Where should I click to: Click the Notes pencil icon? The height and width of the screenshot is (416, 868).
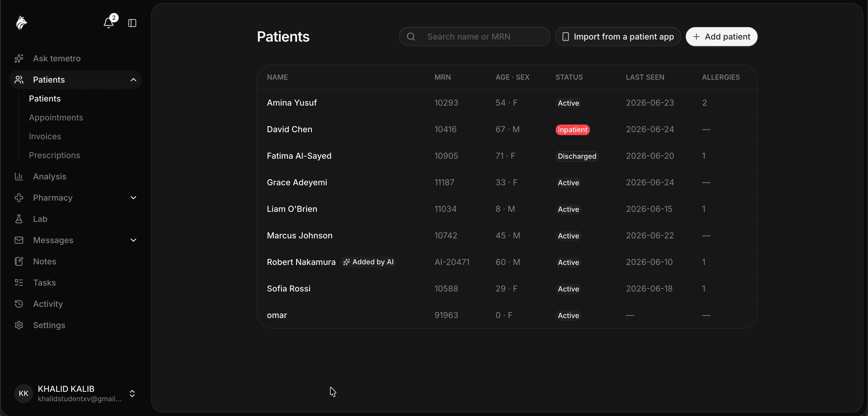19,261
